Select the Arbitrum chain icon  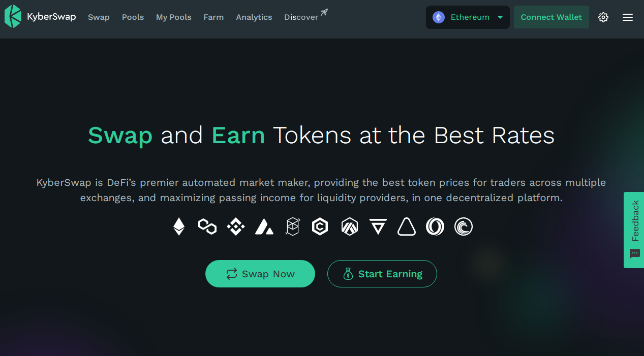coord(350,226)
